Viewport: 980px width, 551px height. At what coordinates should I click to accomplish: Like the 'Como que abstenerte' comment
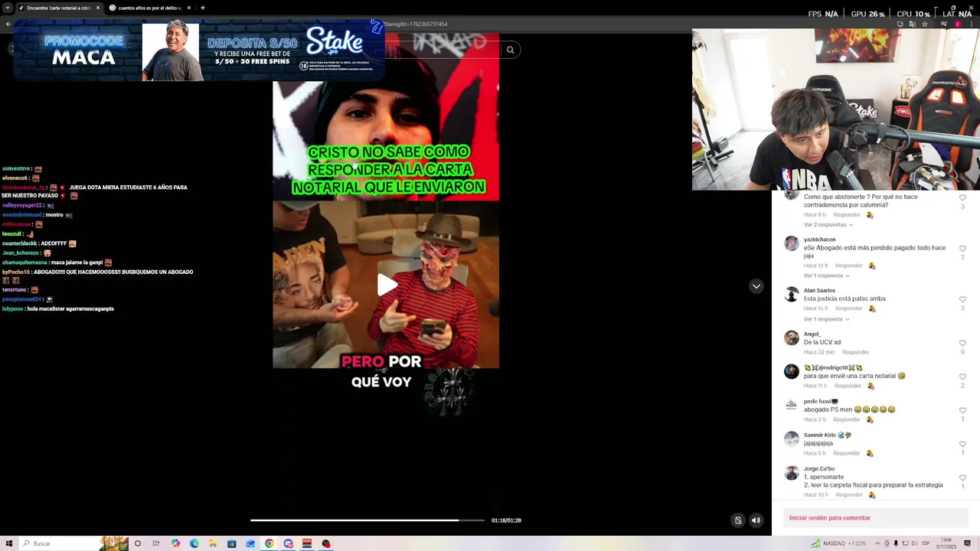tap(962, 197)
